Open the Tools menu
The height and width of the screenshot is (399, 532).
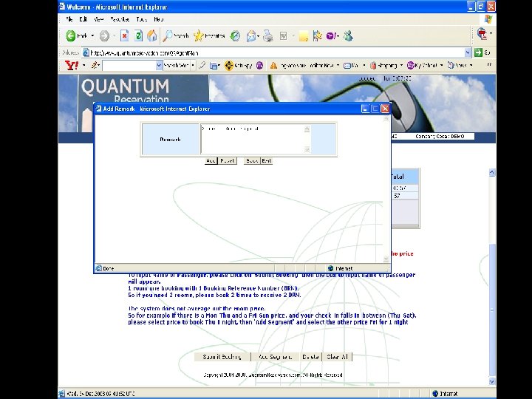(141, 19)
